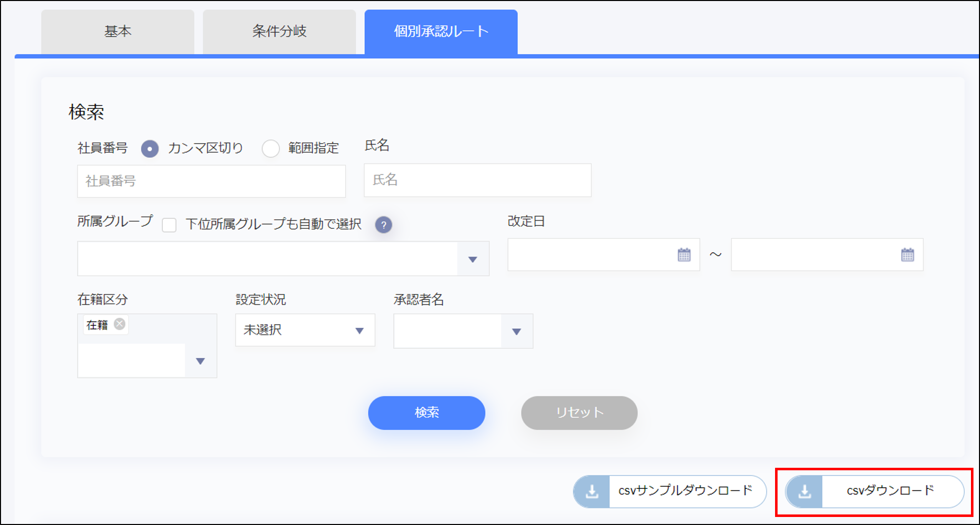This screenshot has width=980, height=525.
Task: Click the csvダウンロード download icon
Action: click(804, 491)
